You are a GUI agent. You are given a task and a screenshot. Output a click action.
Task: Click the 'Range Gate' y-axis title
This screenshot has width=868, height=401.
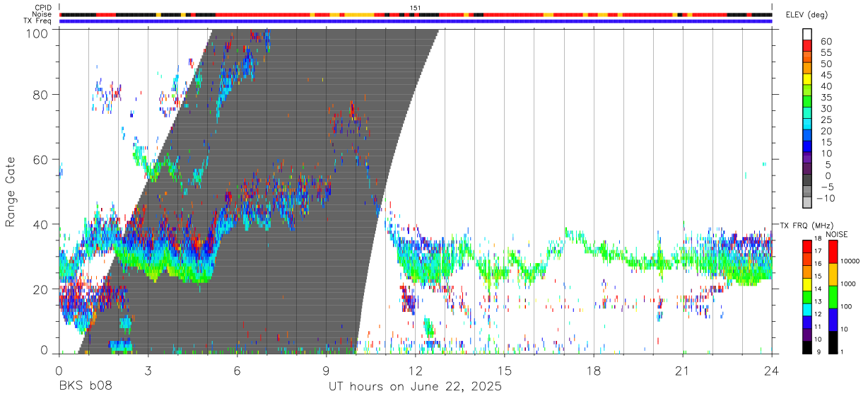[x=11, y=192]
